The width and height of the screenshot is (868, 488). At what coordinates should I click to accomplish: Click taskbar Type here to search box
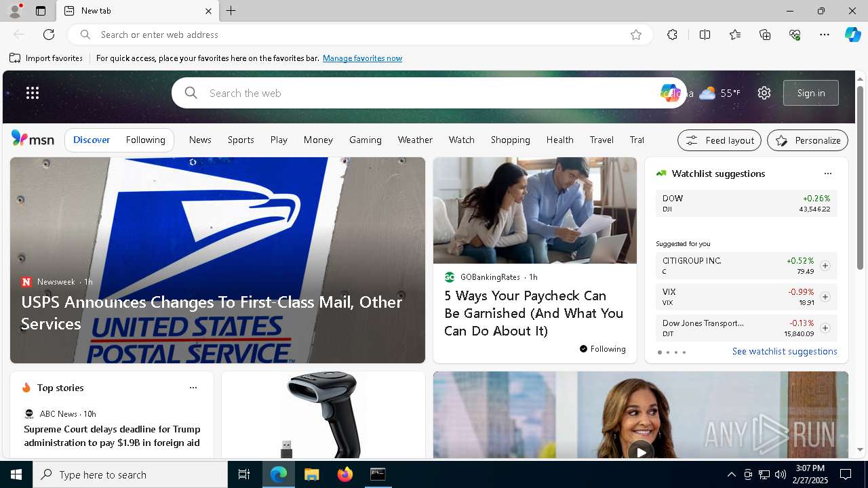coord(130,474)
